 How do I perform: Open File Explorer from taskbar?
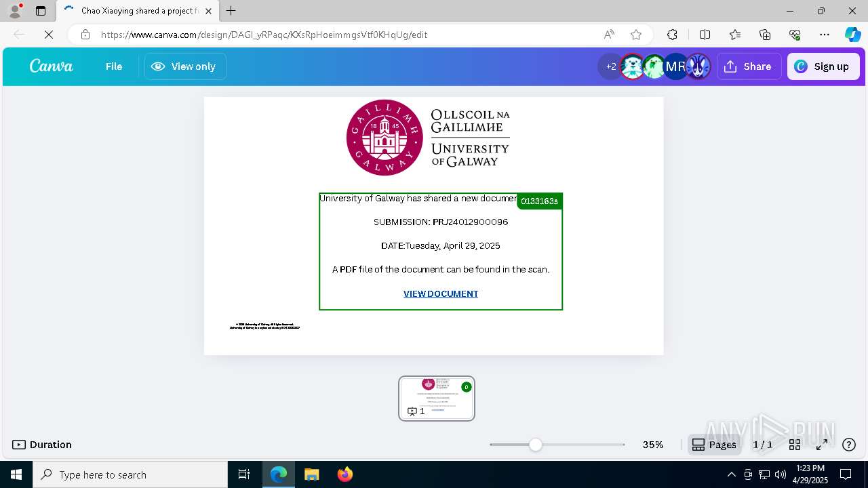(311, 474)
